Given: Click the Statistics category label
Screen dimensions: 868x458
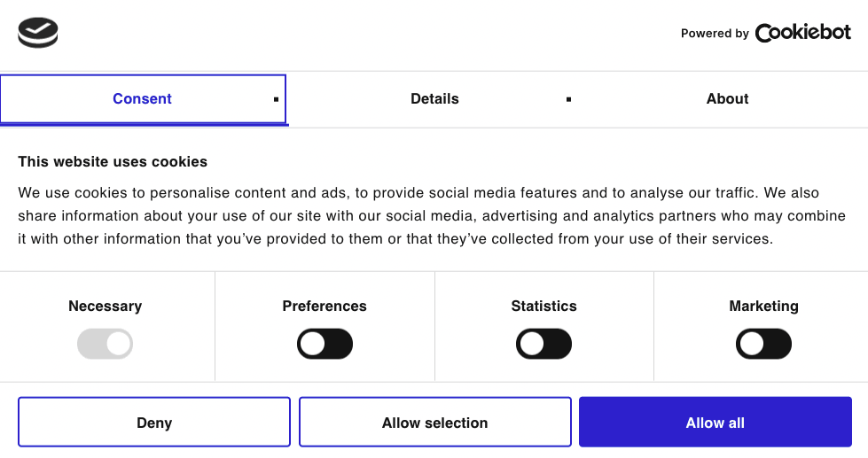Looking at the screenshot, I should pyautogui.click(x=543, y=306).
